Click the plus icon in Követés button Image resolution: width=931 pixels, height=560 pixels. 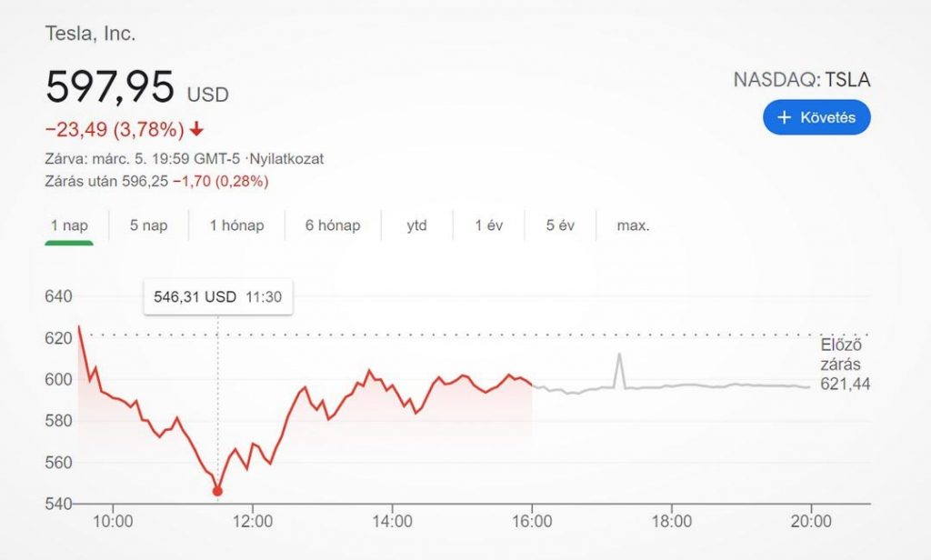(786, 117)
